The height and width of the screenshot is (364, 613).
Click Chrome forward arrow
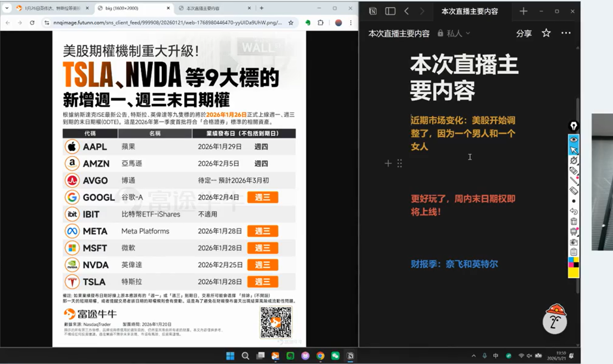click(20, 23)
